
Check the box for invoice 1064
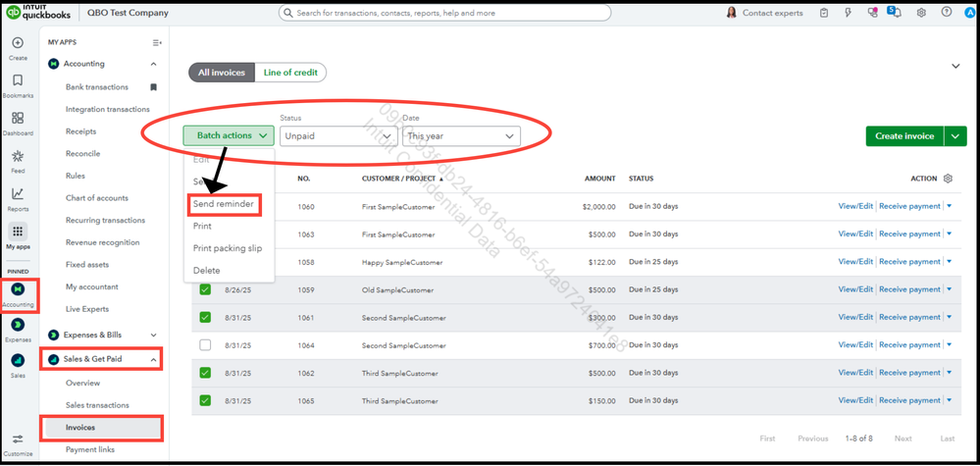point(205,344)
